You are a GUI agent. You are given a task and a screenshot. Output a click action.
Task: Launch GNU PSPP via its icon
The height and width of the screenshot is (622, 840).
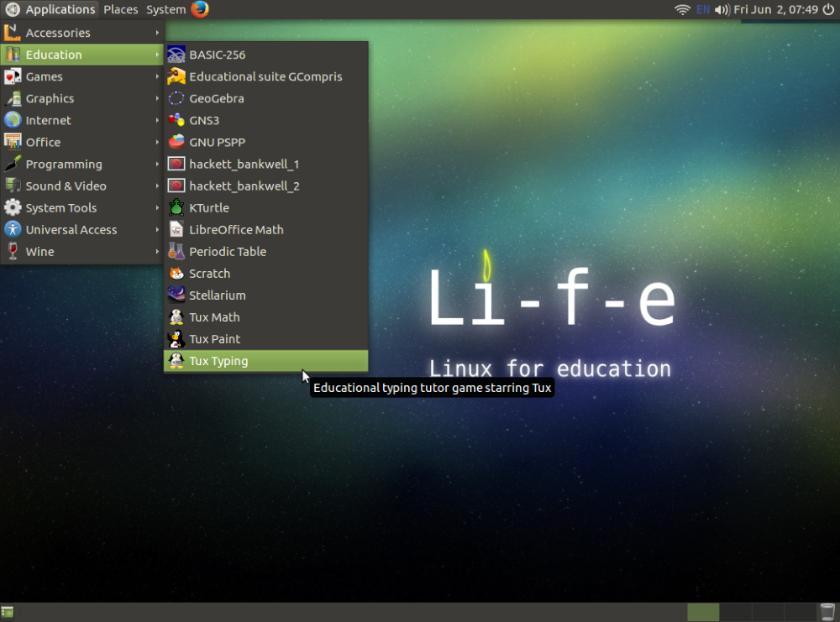176,143
